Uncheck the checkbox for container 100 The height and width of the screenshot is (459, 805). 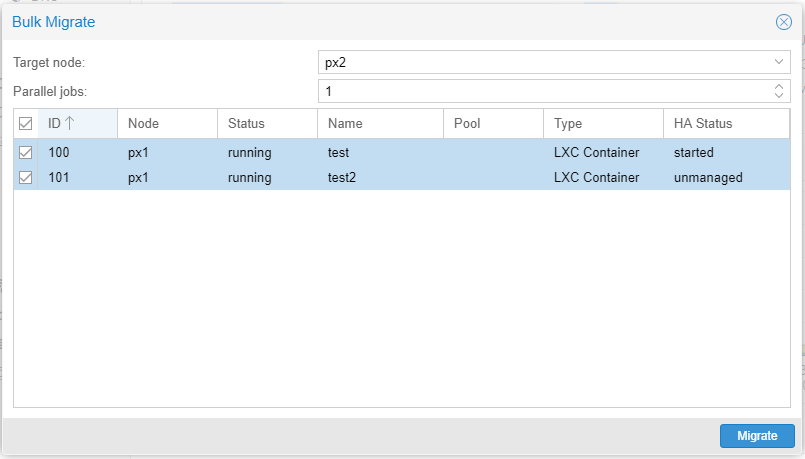click(x=26, y=153)
